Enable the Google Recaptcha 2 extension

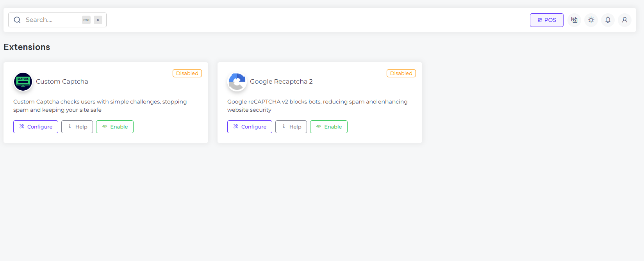(329, 127)
